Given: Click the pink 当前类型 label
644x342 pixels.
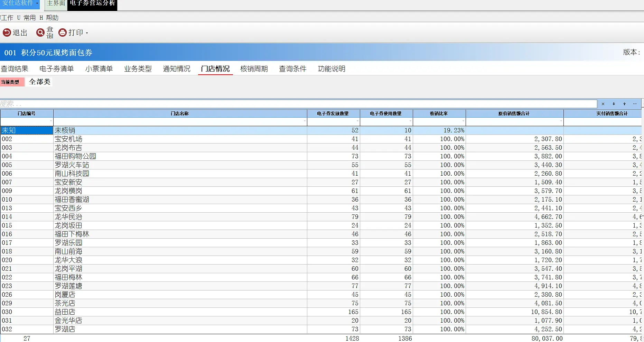Looking at the screenshot, I should click(12, 82).
